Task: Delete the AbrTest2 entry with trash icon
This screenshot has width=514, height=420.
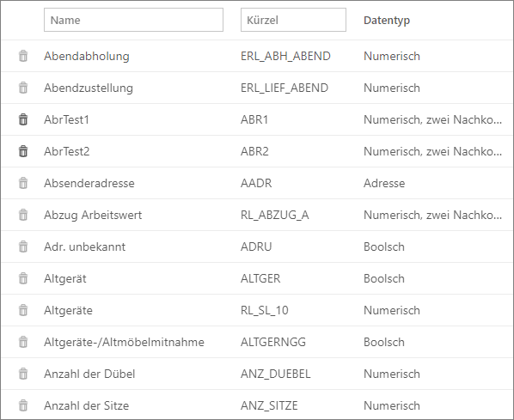Action: 23,151
